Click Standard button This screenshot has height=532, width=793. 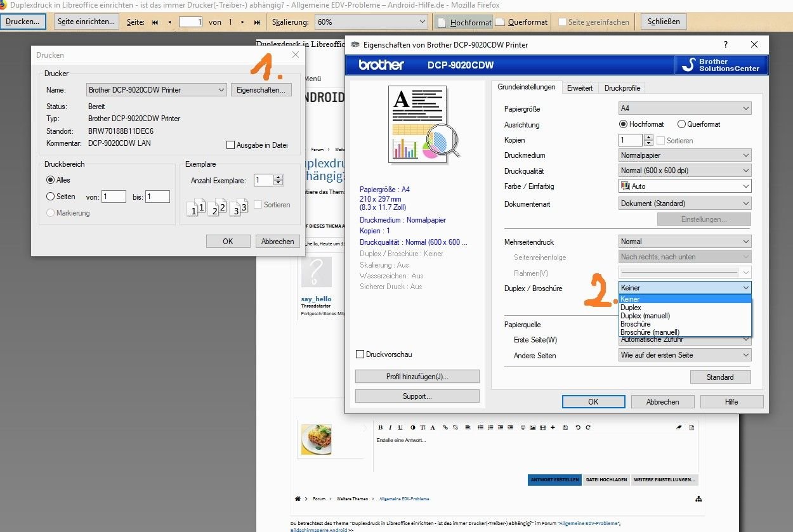click(720, 377)
